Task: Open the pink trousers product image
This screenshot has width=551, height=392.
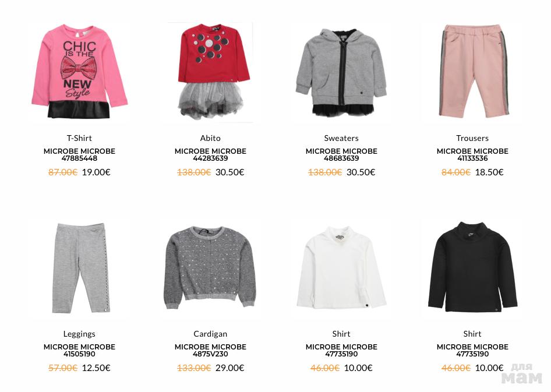Action: [472, 70]
